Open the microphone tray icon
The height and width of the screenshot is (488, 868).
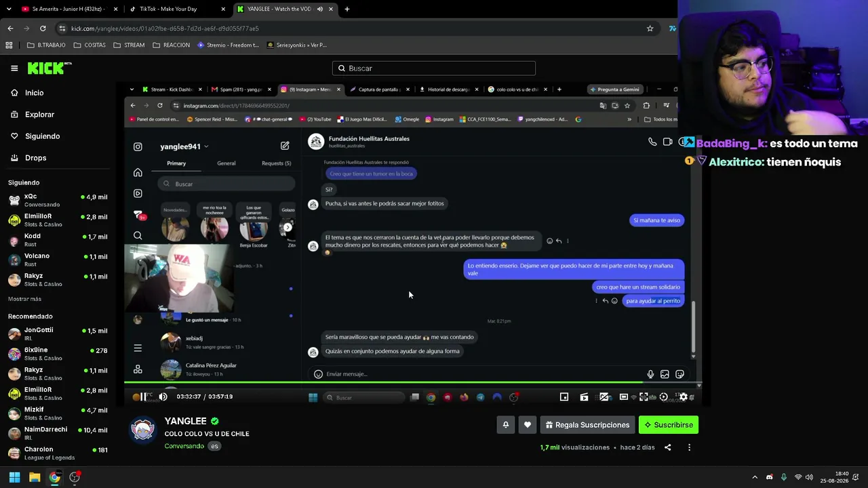tap(784, 477)
